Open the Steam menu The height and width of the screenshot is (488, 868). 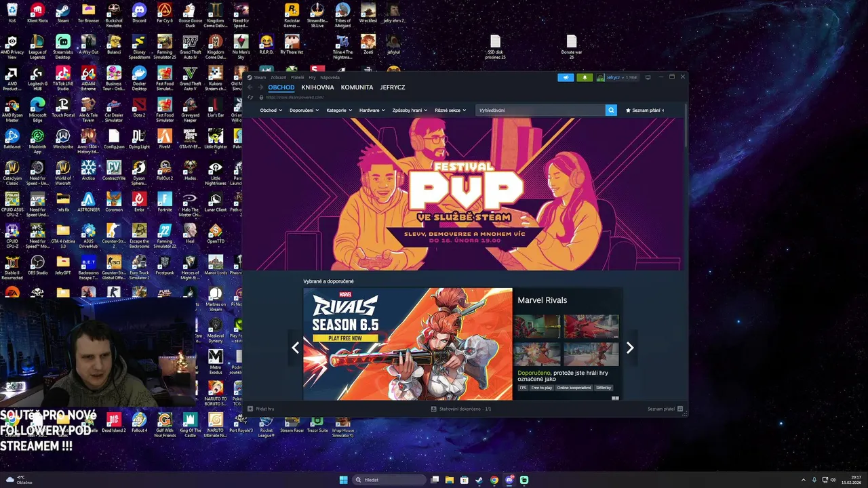pos(260,77)
